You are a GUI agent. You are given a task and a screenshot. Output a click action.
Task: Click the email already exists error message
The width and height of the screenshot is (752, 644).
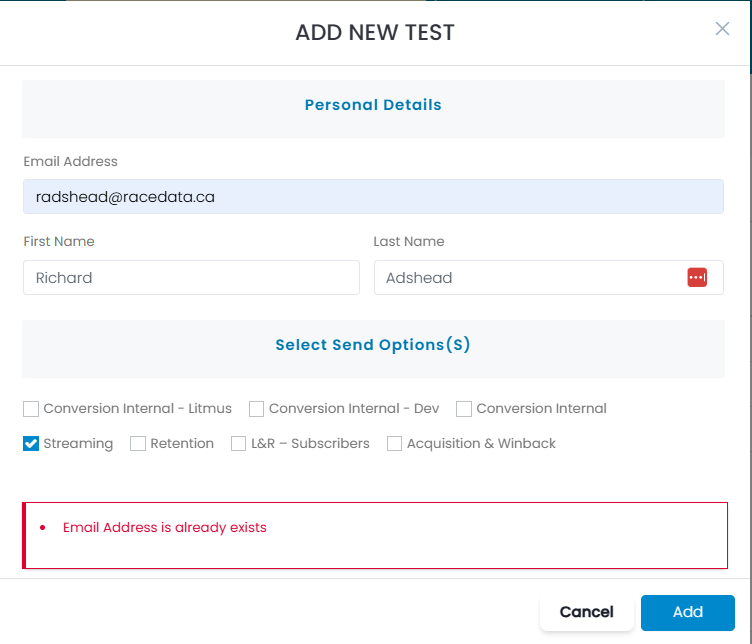pyautogui.click(x=164, y=527)
